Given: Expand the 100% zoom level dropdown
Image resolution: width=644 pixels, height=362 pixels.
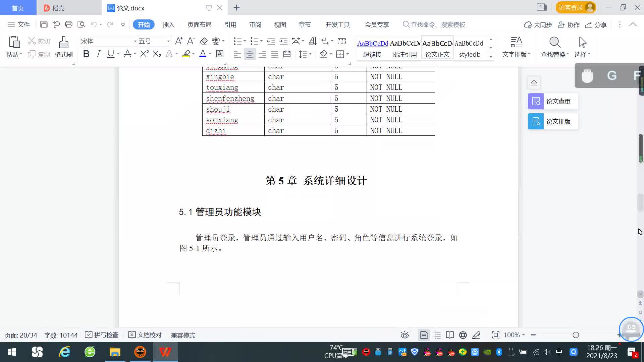Looking at the screenshot, I should [x=523, y=335].
